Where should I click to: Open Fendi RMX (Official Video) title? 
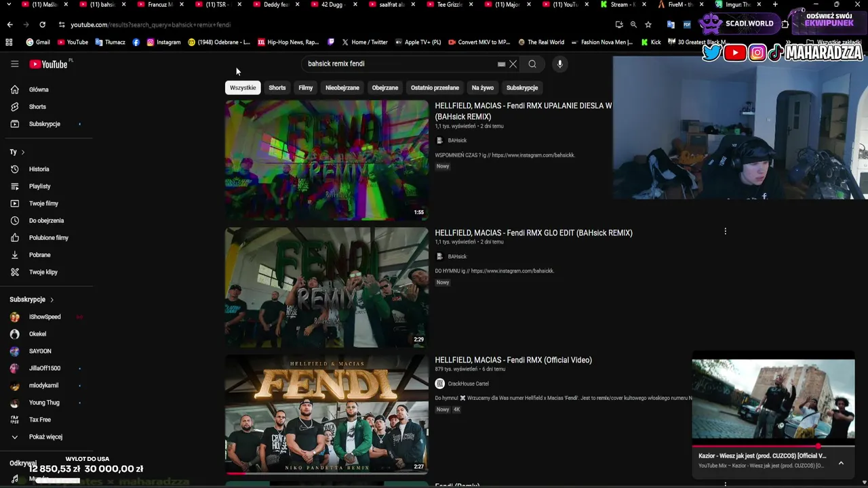pos(513,360)
